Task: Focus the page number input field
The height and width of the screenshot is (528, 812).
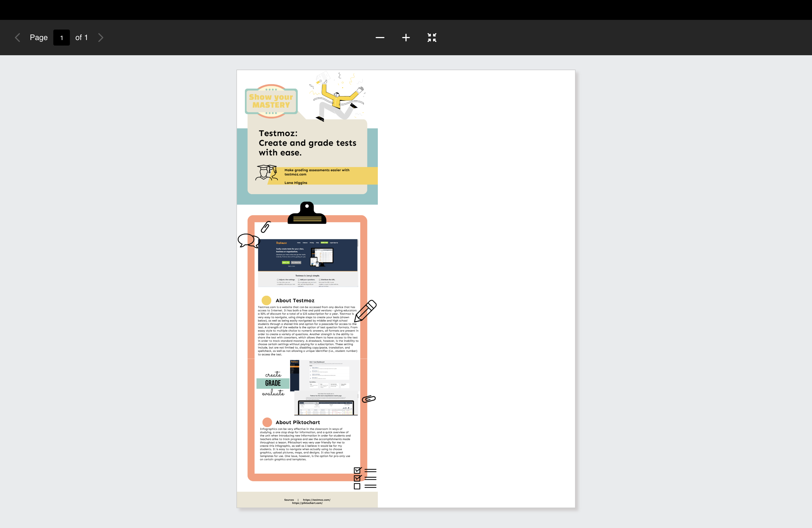Action: tap(61, 38)
